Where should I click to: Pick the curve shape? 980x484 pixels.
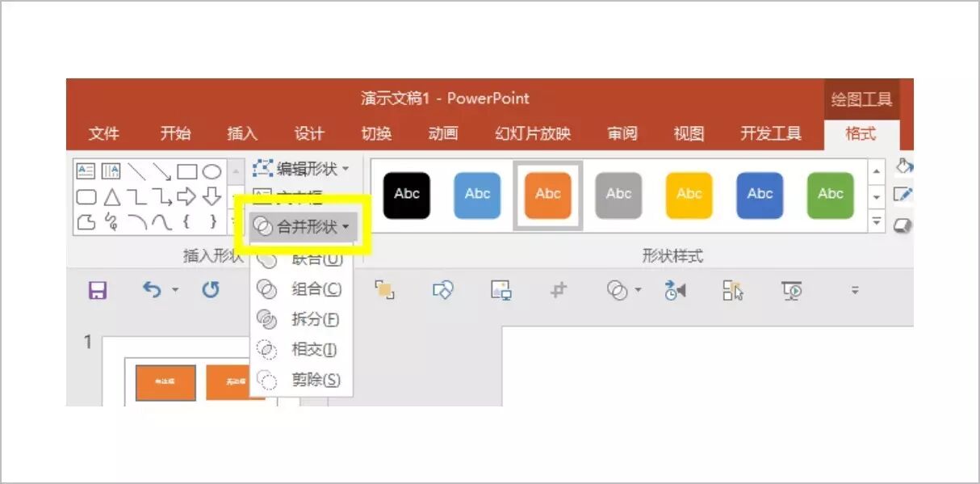(161, 222)
